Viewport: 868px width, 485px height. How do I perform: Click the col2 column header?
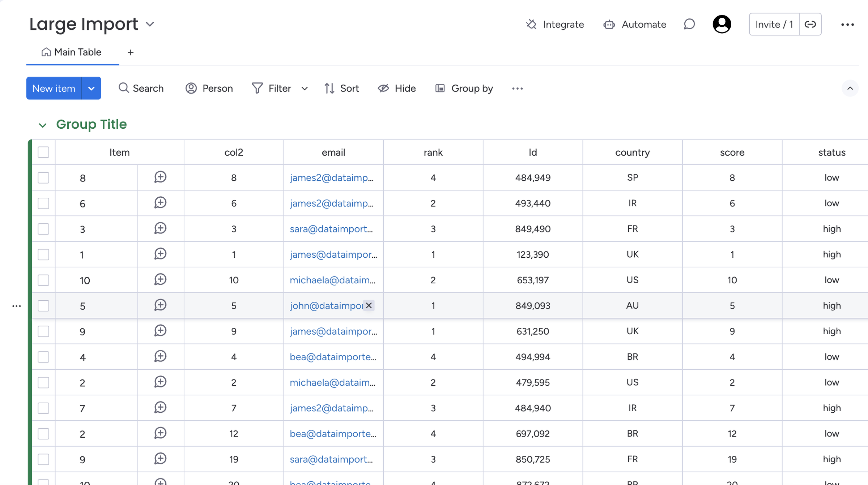click(x=234, y=152)
